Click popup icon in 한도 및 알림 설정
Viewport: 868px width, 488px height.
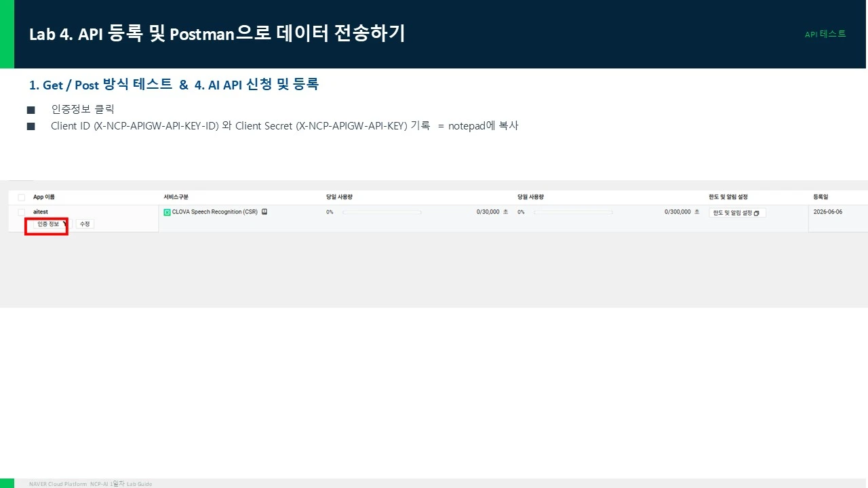[757, 213]
